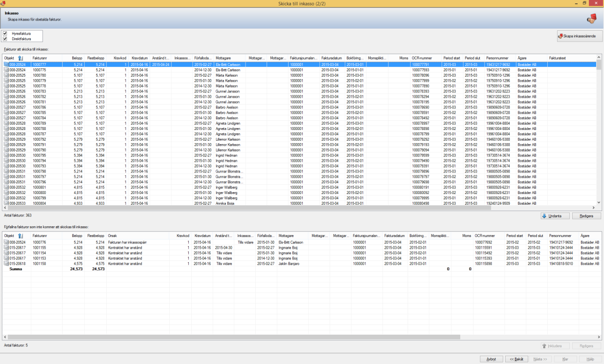Click the envelope icon of invoice 1000786

(6, 107)
